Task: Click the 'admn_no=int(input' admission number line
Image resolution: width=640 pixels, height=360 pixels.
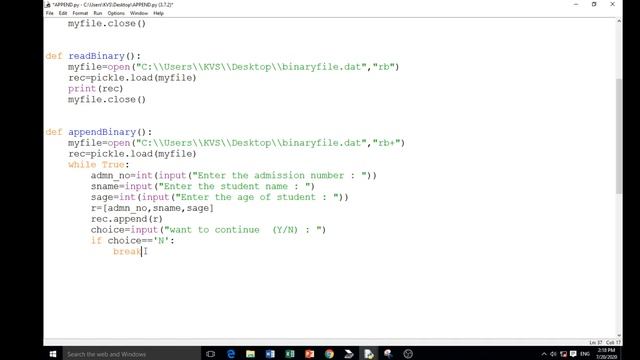Action: pos(233,176)
